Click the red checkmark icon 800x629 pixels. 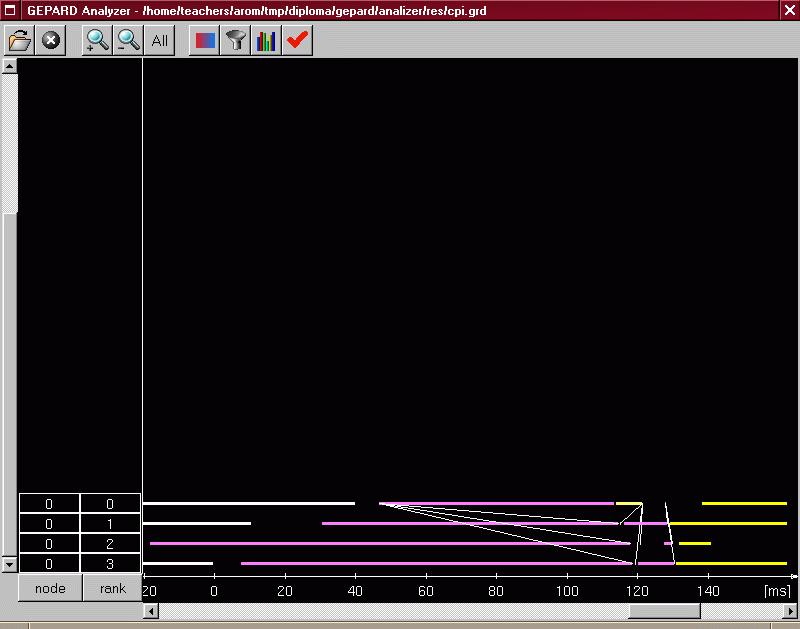(297, 40)
